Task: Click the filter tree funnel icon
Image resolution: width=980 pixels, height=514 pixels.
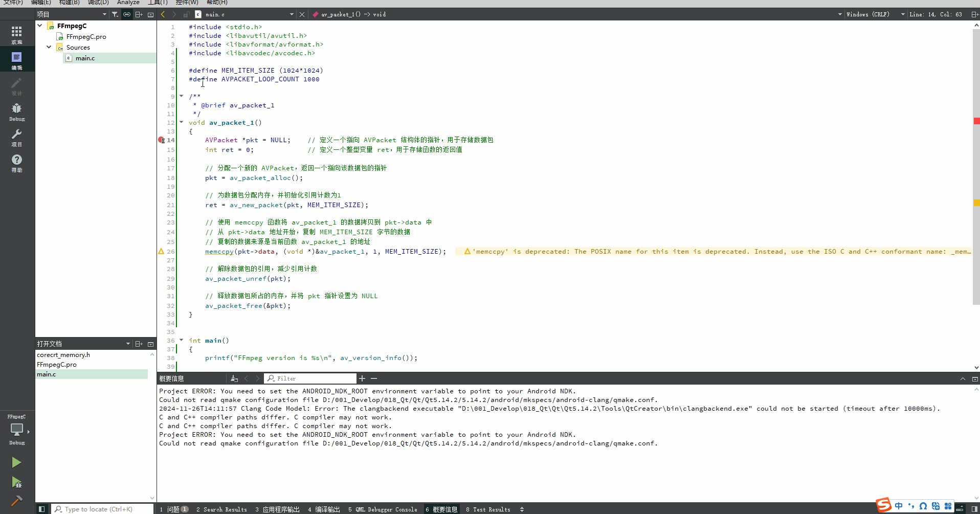Action: pyautogui.click(x=115, y=14)
